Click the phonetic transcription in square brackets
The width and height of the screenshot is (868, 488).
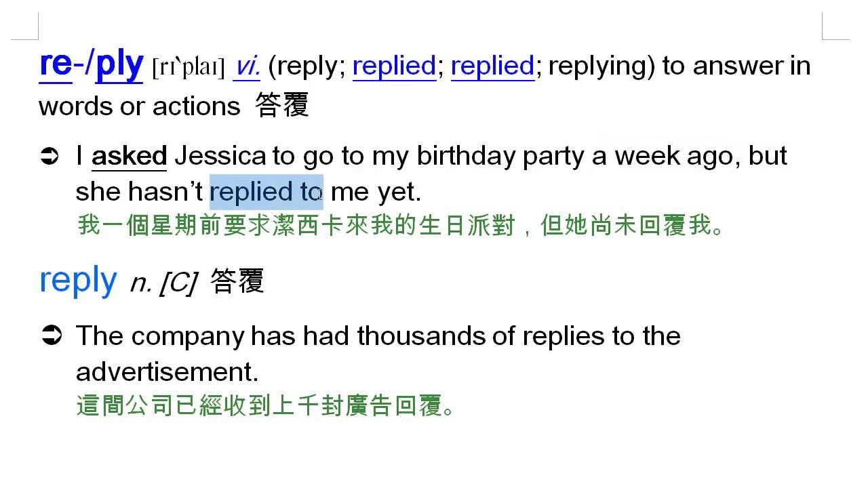tap(189, 68)
